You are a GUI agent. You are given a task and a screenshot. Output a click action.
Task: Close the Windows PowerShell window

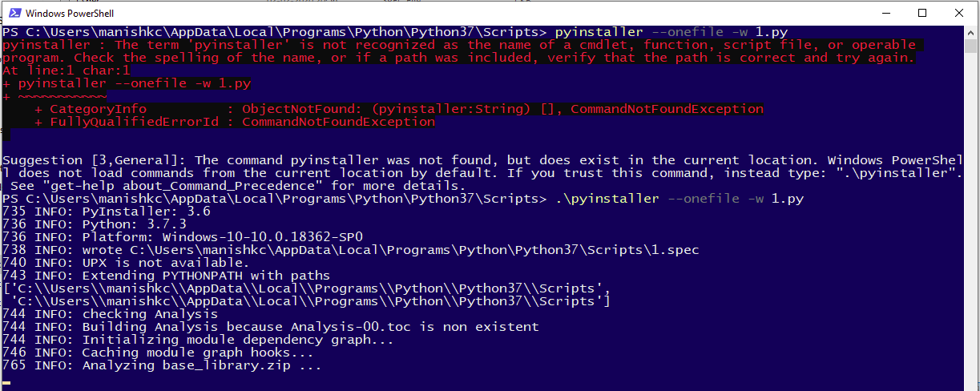[x=958, y=13]
